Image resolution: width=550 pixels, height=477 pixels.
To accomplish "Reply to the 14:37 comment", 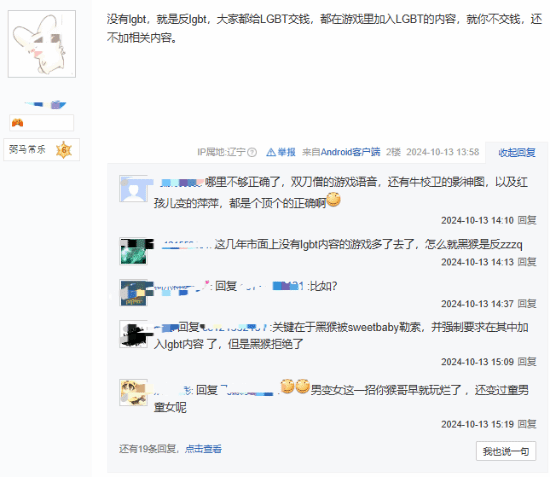I will (527, 304).
